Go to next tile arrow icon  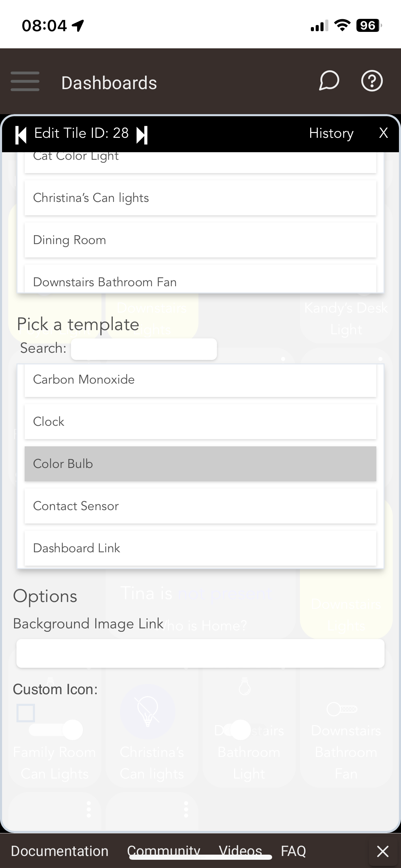click(x=142, y=135)
